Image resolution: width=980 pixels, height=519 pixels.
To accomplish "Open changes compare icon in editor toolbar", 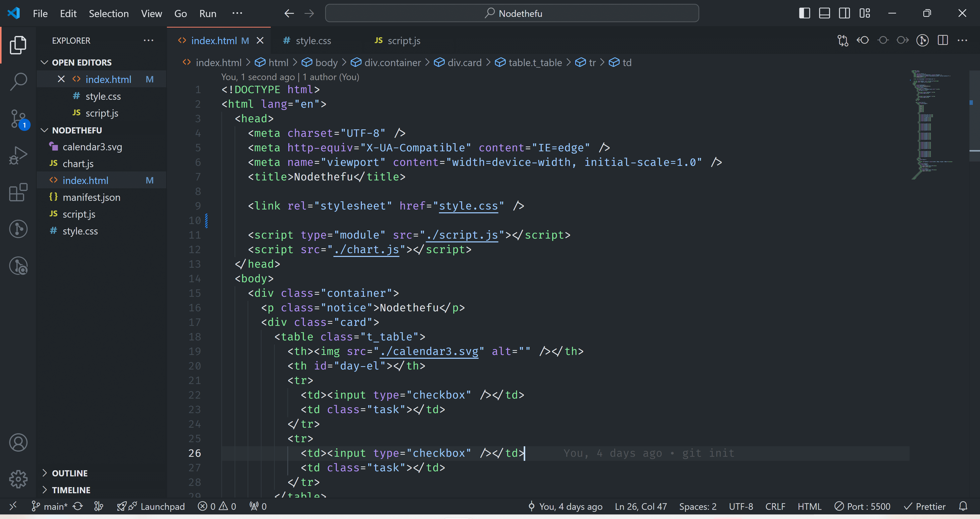I will click(843, 40).
